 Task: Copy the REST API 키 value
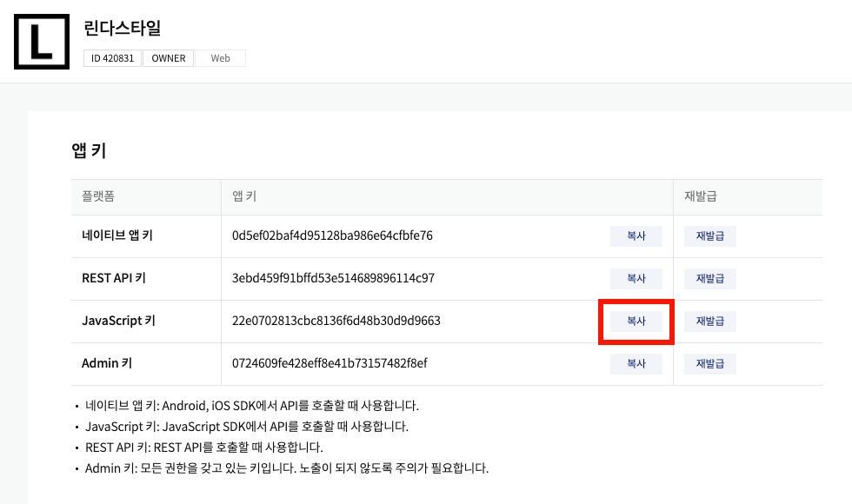tap(636, 279)
